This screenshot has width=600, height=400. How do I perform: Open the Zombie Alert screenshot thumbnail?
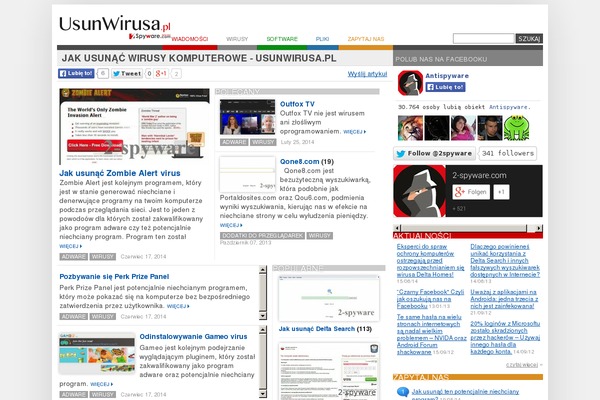134,127
